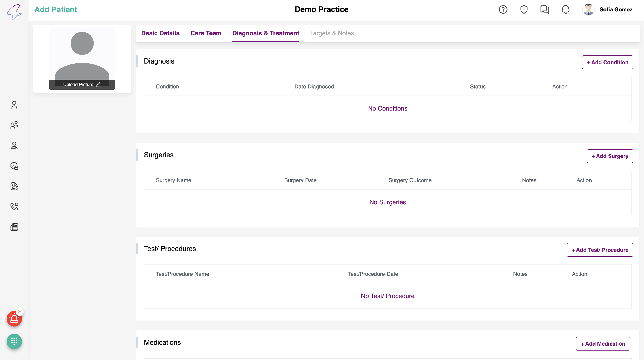Click the help question mark icon
This screenshot has width=644, height=360.
503,9
